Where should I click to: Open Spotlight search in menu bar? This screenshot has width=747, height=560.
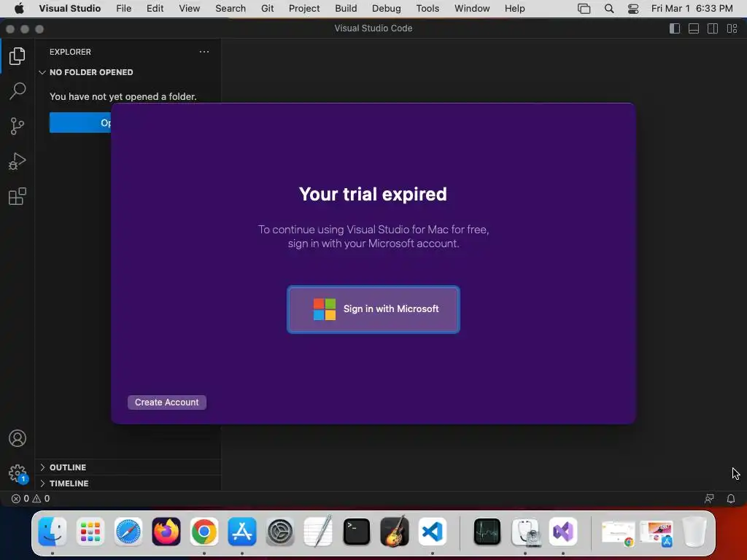609,9
